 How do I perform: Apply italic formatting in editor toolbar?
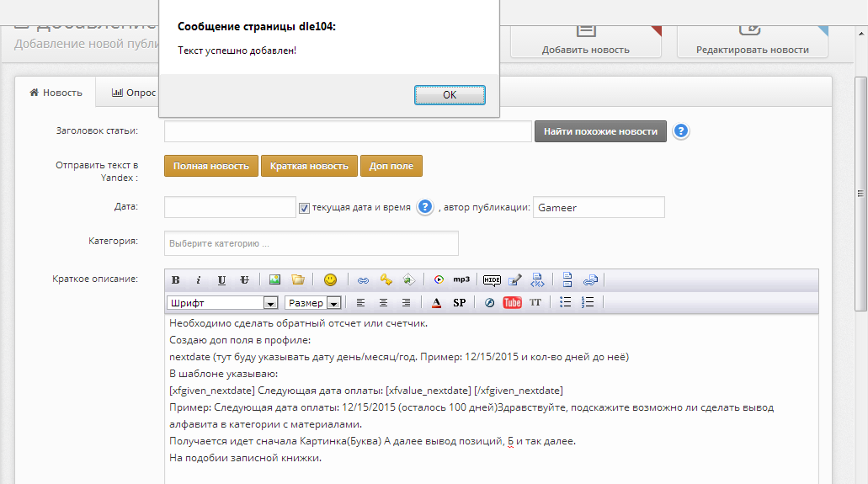(198, 280)
